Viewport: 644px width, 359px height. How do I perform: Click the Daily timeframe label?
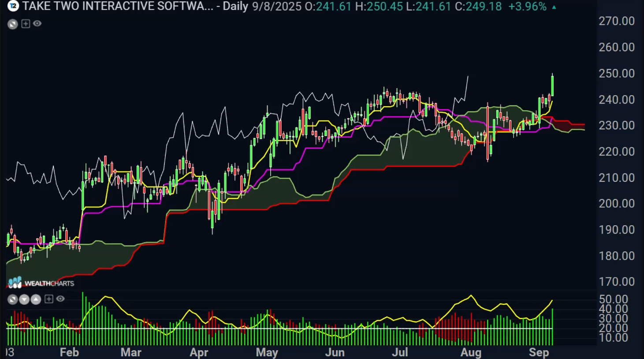point(235,7)
